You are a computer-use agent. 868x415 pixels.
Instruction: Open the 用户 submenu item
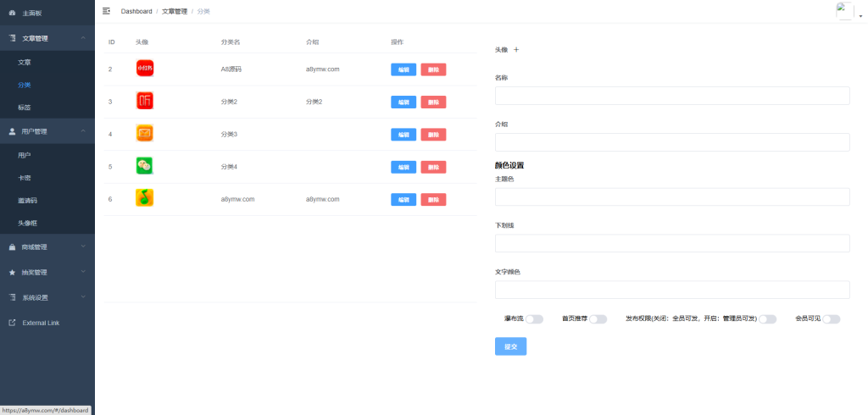(x=47, y=156)
